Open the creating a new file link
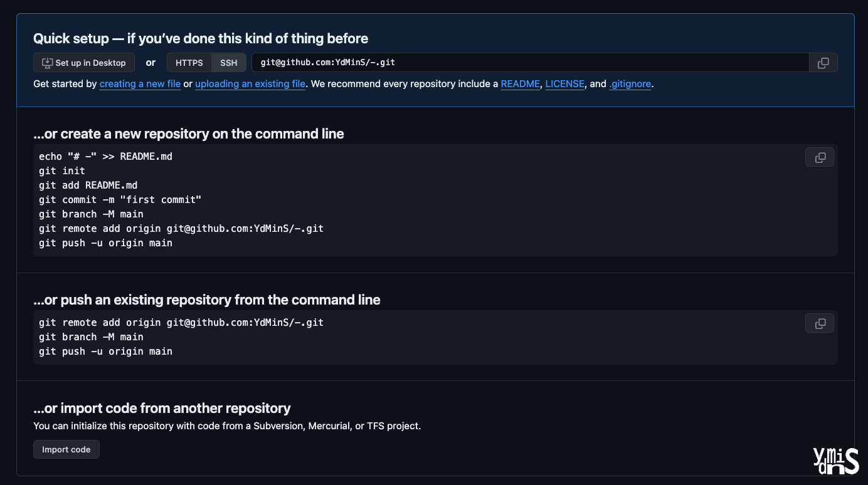The height and width of the screenshot is (485, 868). [x=140, y=84]
